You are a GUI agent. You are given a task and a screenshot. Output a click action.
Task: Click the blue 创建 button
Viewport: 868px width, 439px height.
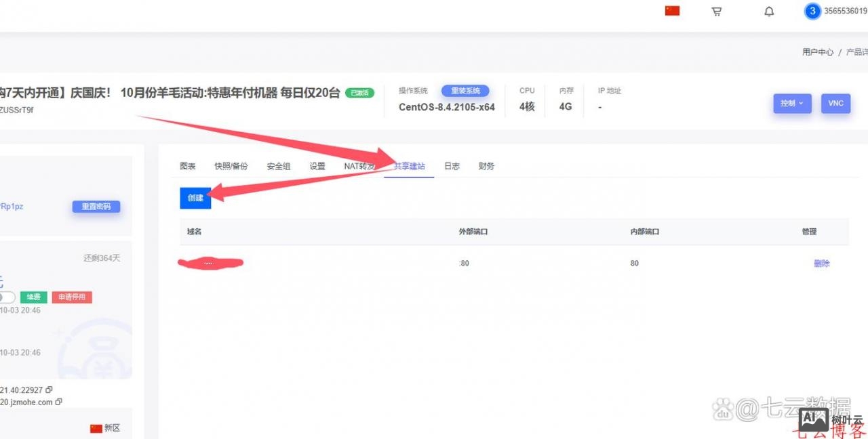coord(195,198)
